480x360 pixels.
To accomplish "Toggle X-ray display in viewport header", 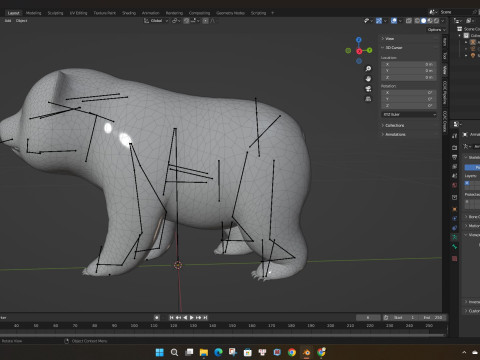I will [x=409, y=21].
